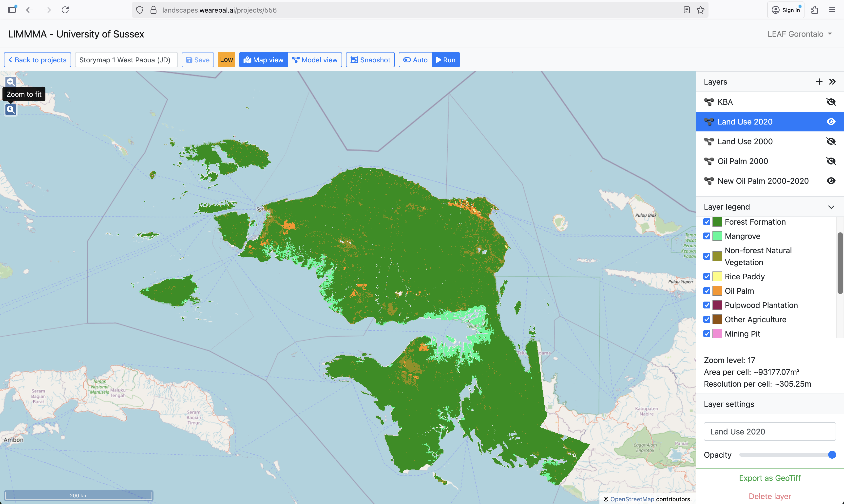This screenshot has width=844, height=504.
Task: Click the Zoom to fit icon
Action: click(x=11, y=109)
